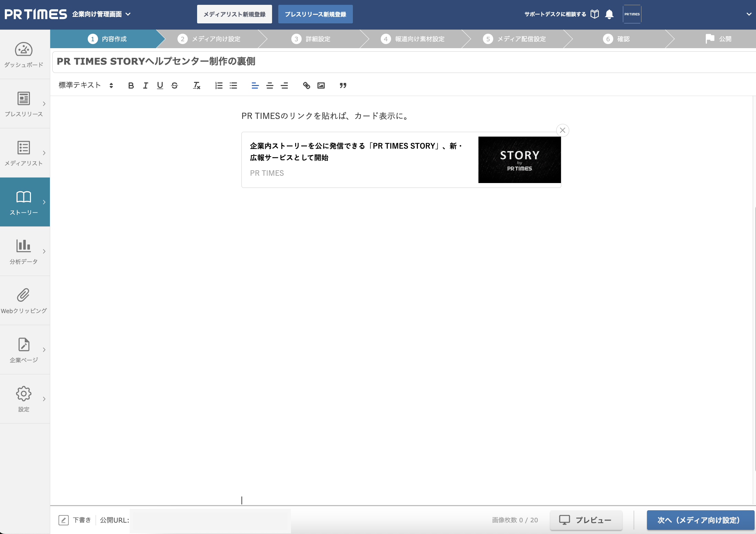Open the プレスリリース sidebar section
756x534 pixels.
click(24, 104)
